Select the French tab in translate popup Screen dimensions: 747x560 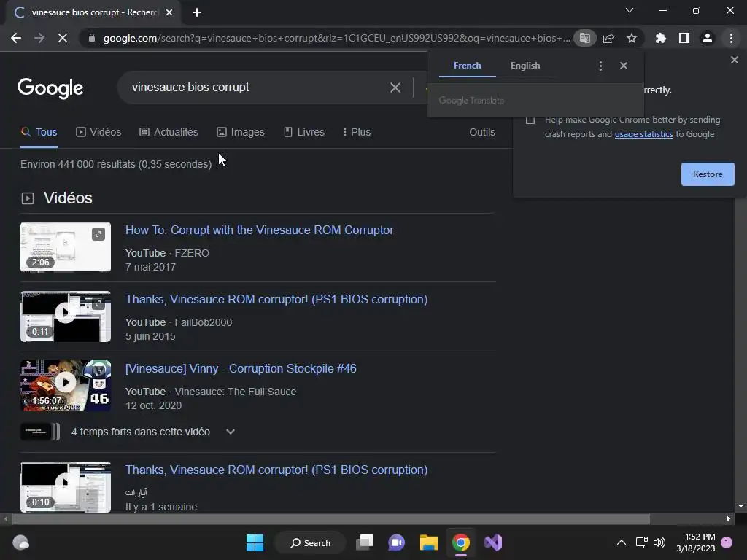click(x=468, y=66)
